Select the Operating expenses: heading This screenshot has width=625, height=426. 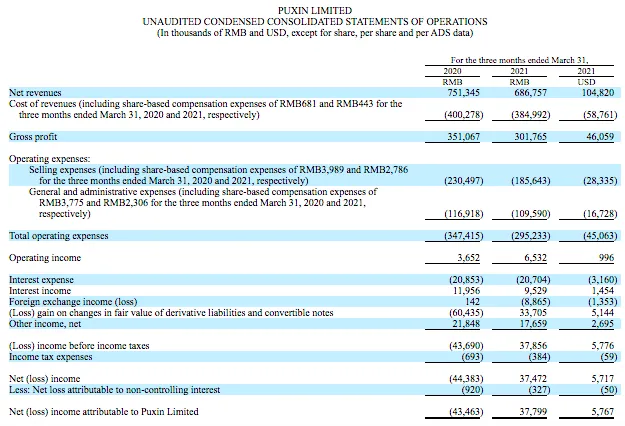coord(49,159)
